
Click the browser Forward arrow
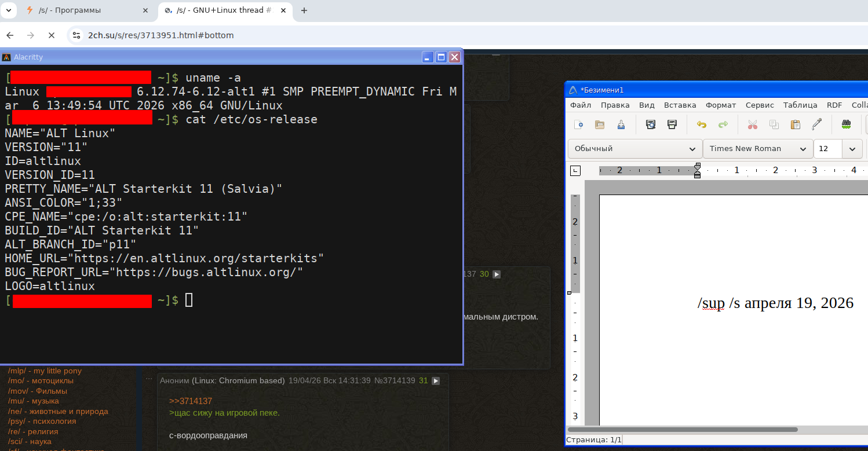[31, 35]
